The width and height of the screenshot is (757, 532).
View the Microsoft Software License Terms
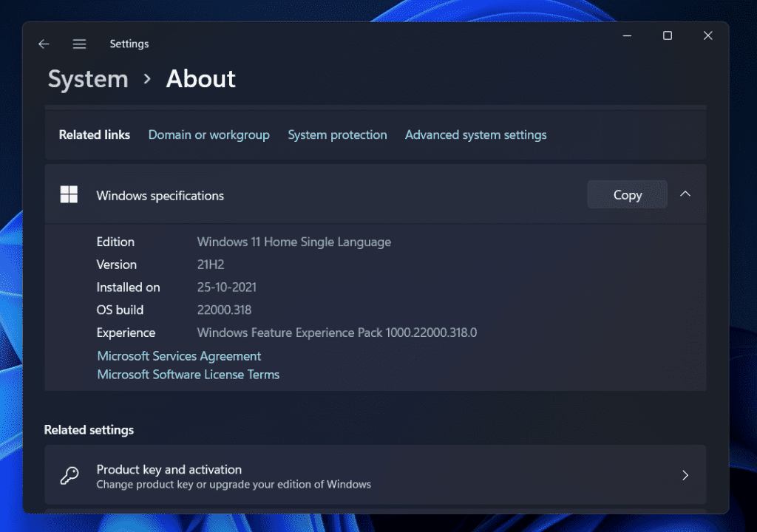pyautogui.click(x=188, y=375)
